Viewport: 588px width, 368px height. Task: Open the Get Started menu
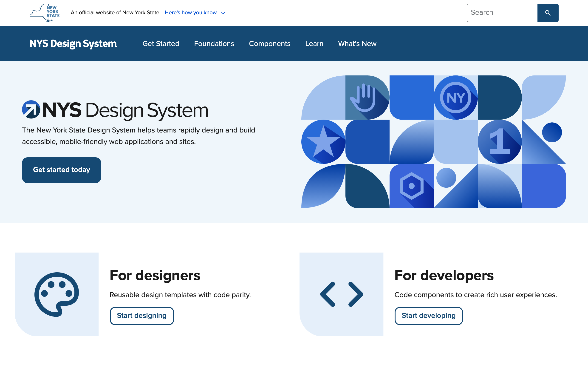pyautogui.click(x=161, y=43)
